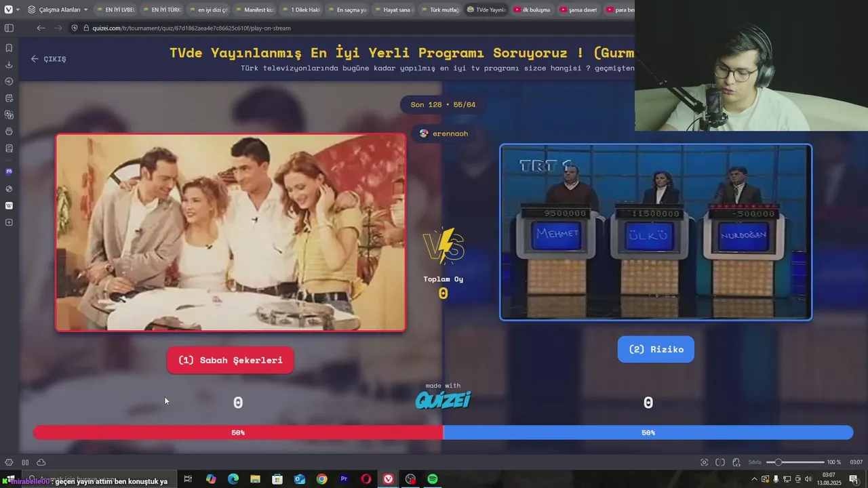
Task: Reset zoom with Sıfırla button
Action: (x=755, y=462)
